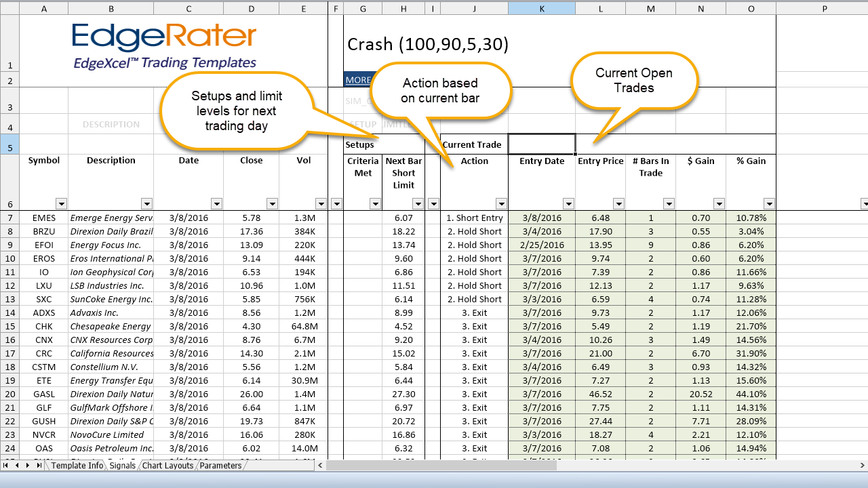Screen dimensions: 868x488
Task: Select the '2. Hold Short' cell for EFOI
Action: tap(475, 245)
